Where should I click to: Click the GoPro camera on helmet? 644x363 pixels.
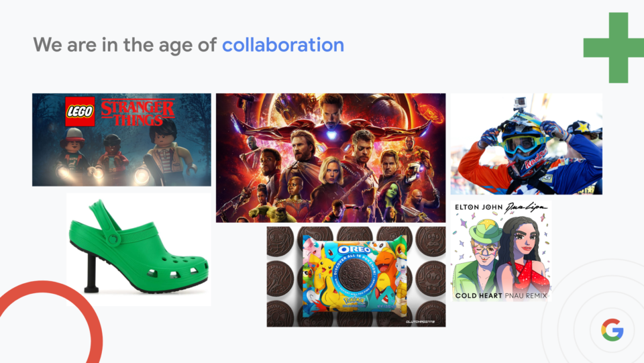(520, 103)
